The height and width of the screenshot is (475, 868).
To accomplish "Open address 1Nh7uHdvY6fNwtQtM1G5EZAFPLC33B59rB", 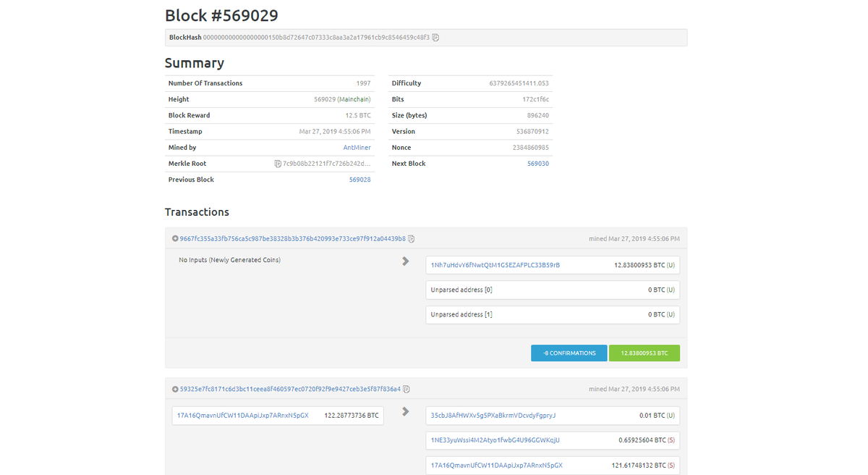I will click(495, 265).
